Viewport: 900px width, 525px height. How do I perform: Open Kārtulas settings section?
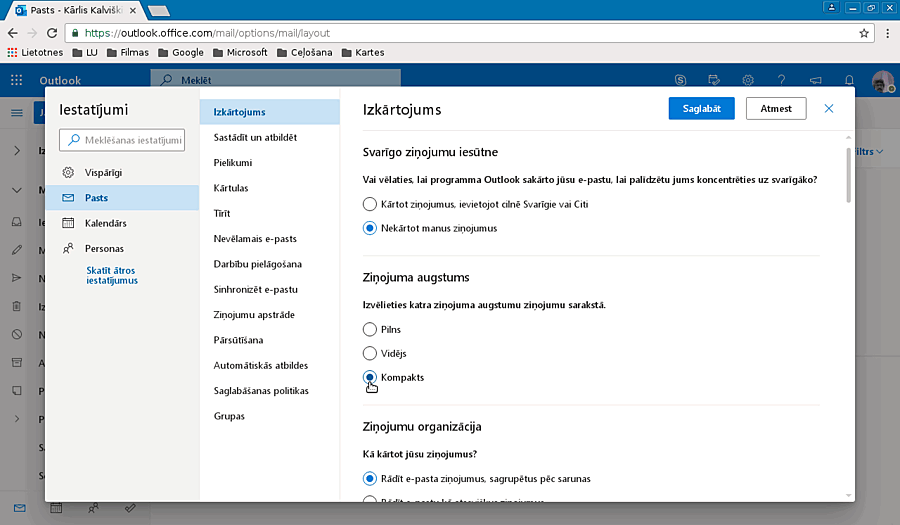point(270,188)
